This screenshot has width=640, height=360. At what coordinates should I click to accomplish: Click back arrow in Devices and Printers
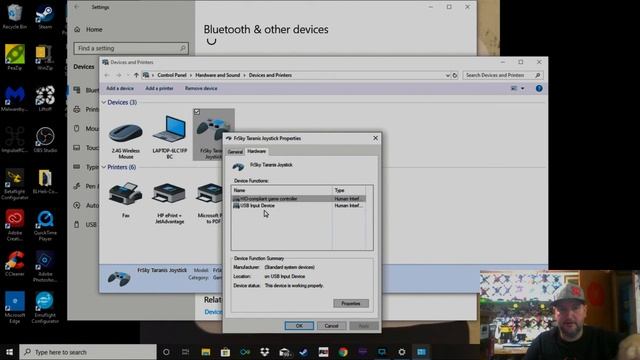click(107, 75)
